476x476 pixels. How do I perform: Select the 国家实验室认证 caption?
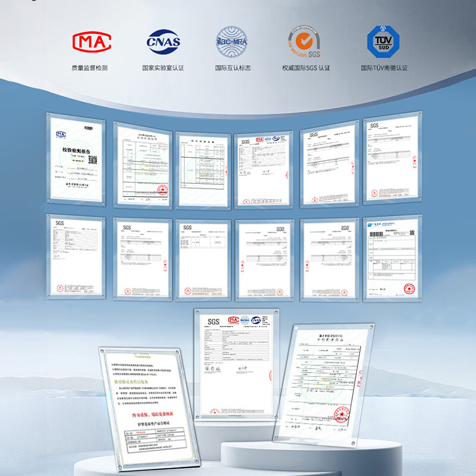coord(163,68)
